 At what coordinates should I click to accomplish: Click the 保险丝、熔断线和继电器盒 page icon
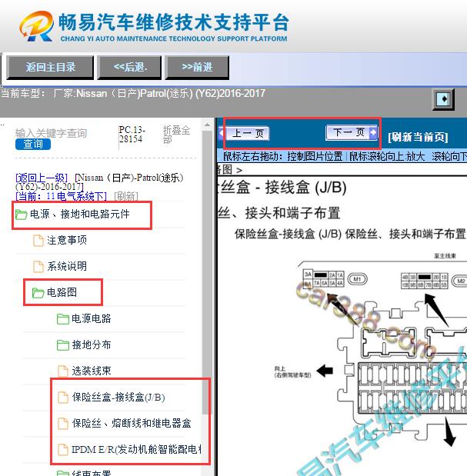(63, 424)
